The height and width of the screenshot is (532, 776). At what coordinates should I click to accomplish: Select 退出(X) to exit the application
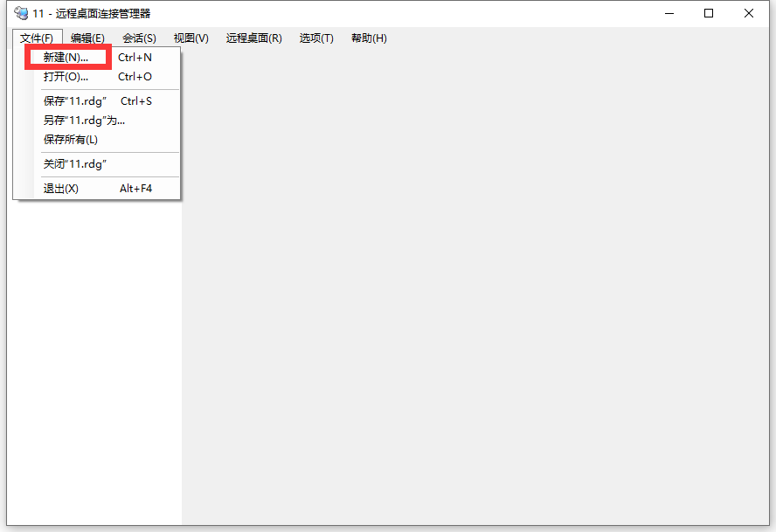[59, 188]
